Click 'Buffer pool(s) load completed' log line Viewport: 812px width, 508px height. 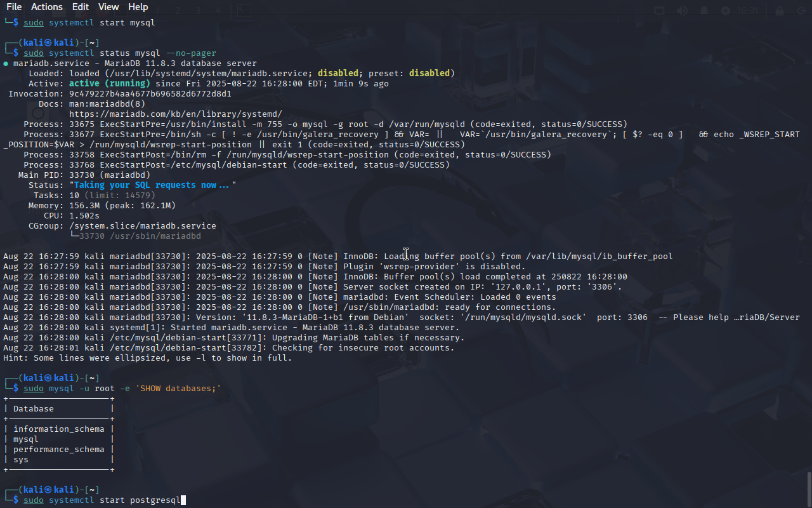[315, 277]
